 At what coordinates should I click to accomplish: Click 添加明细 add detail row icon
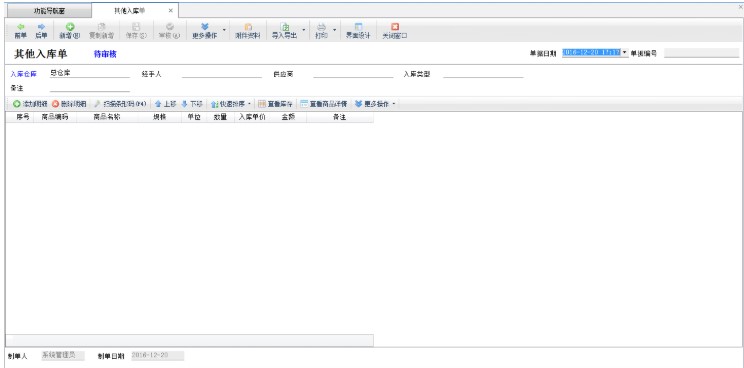tap(17, 104)
